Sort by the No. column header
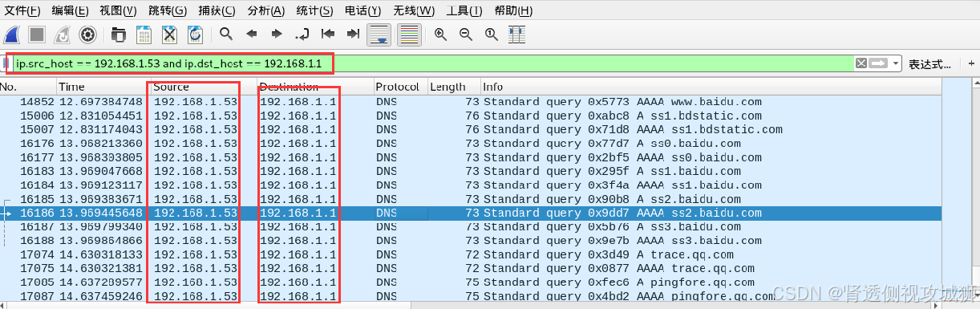The image size is (980, 309). pos(28,87)
